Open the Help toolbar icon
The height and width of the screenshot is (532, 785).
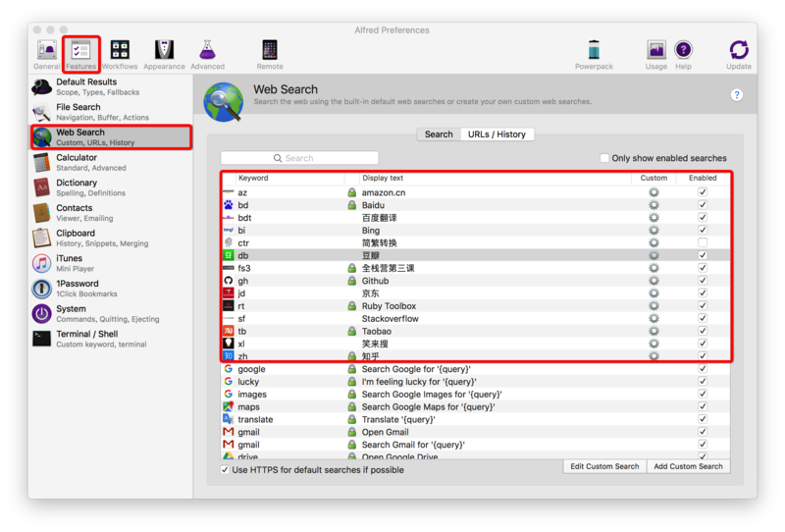[683, 55]
